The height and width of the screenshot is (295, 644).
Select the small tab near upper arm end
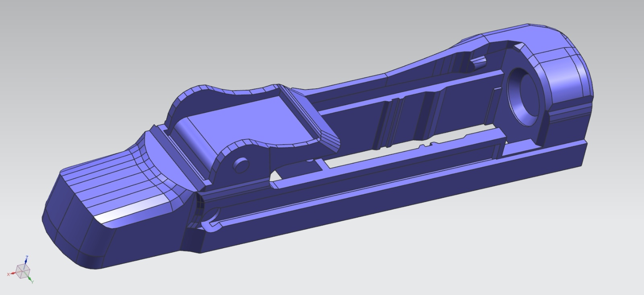coord(478,61)
